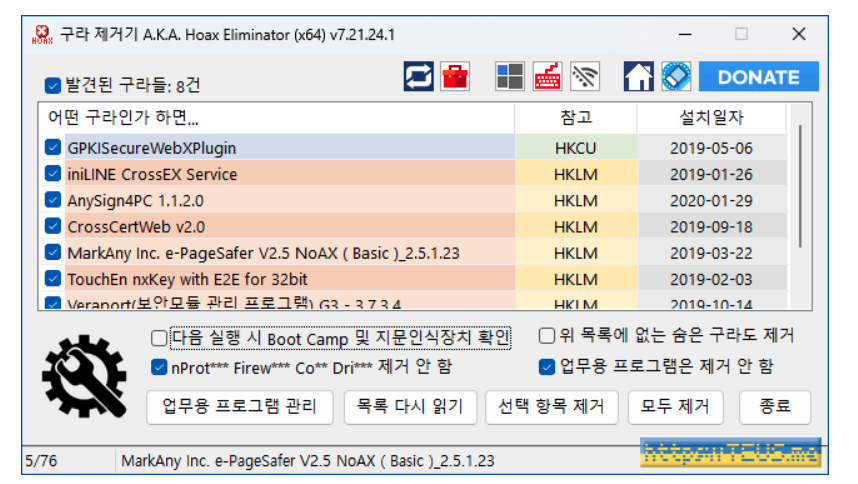Sort by 어떤 구라인가 하면 column header
The height and width of the screenshot is (484, 858).
click(x=277, y=118)
